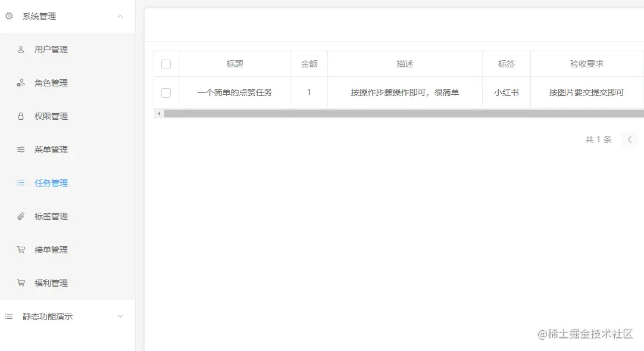Click the 标签 column header
Viewport: 644px width, 351px height.
pyautogui.click(x=507, y=64)
